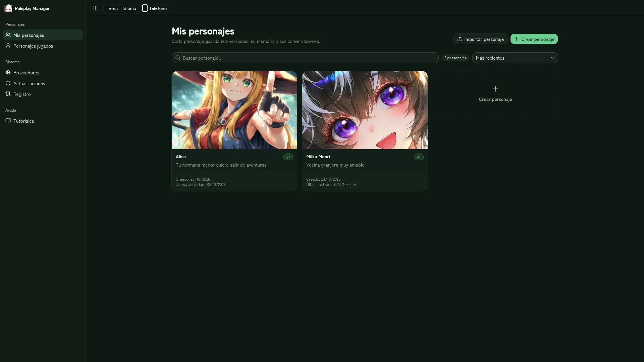Image resolution: width=644 pixels, height=362 pixels.
Task: Open the Tema menu
Action: click(112, 8)
